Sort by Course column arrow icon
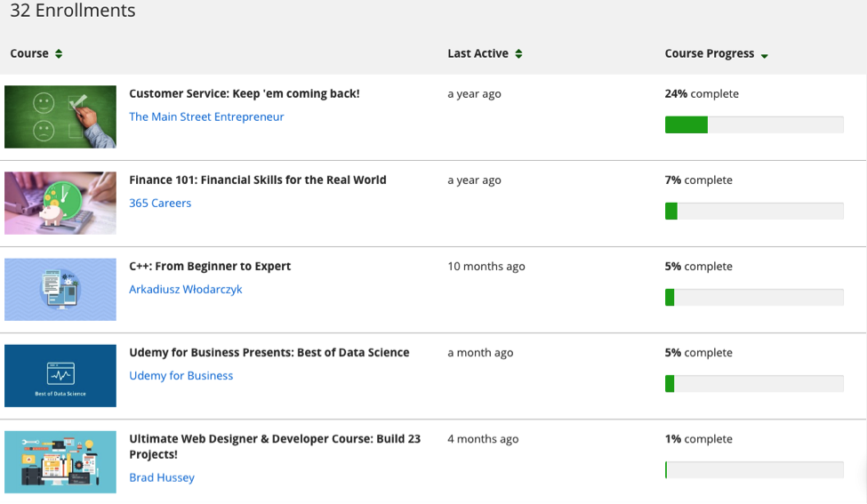 pyautogui.click(x=59, y=54)
